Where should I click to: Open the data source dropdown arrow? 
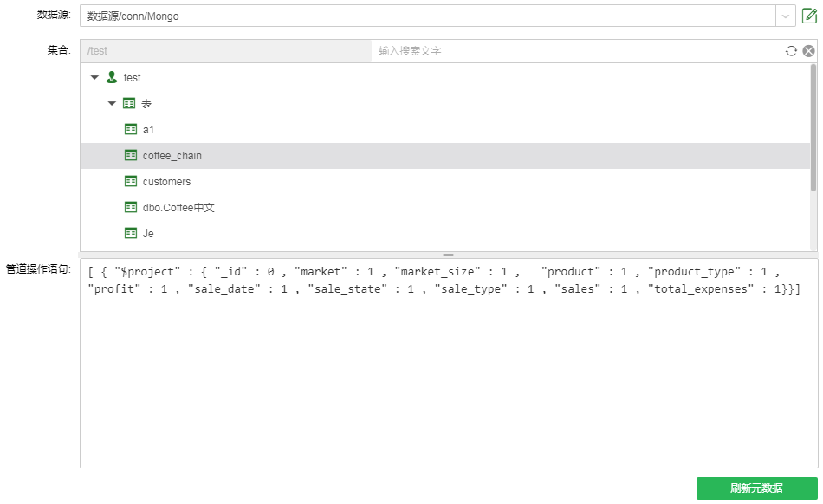[785, 16]
